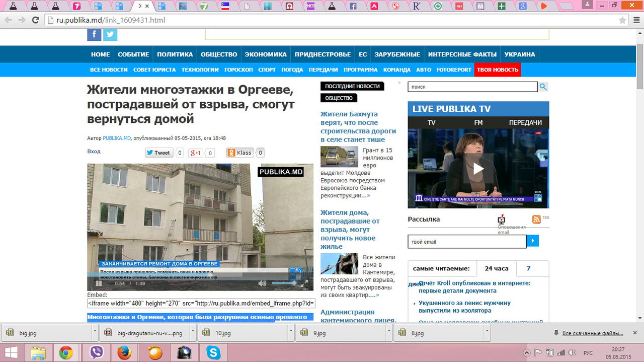Open downloaded file 9.jpg

(342, 333)
